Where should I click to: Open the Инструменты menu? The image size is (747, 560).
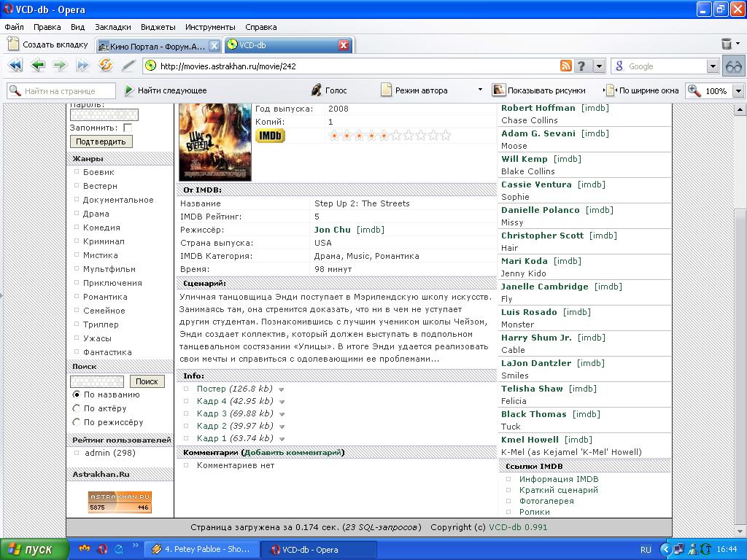(210, 27)
